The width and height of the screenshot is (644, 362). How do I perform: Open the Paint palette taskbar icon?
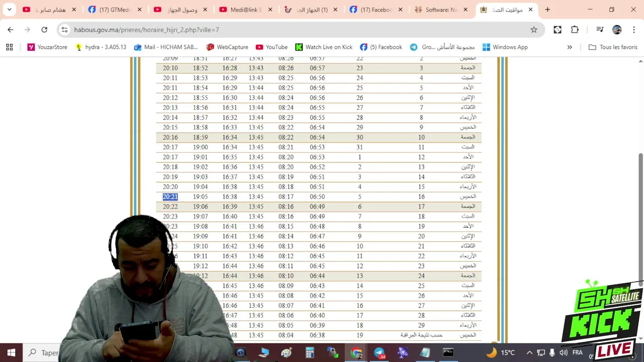286,352
